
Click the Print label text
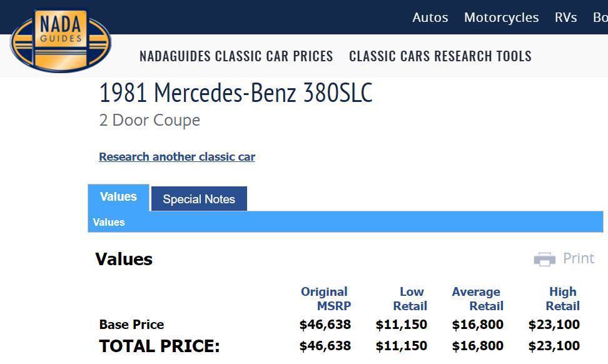[578, 258]
